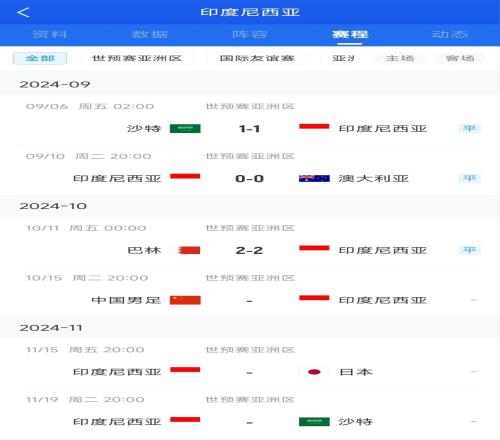Click Australia flag in 09/10 match
This screenshot has width=500, height=440.
pyautogui.click(x=314, y=178)
